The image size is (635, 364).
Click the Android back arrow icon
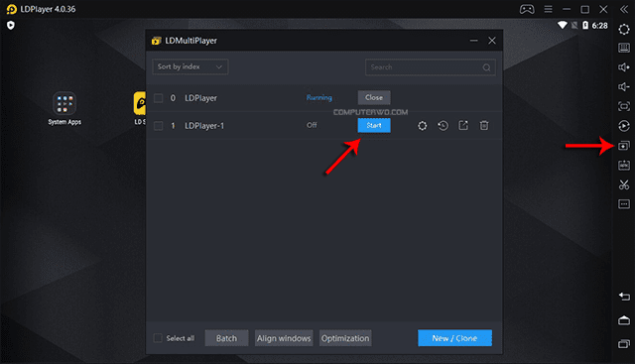pyautogui.click(x=624, y=297)
